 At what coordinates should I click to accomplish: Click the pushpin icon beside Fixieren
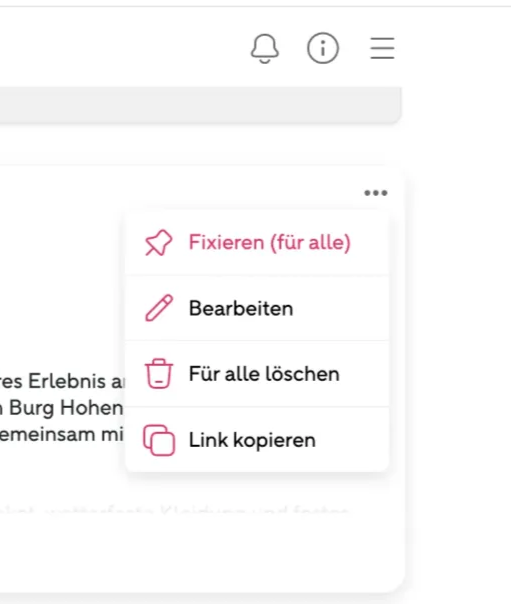(159, 243)
